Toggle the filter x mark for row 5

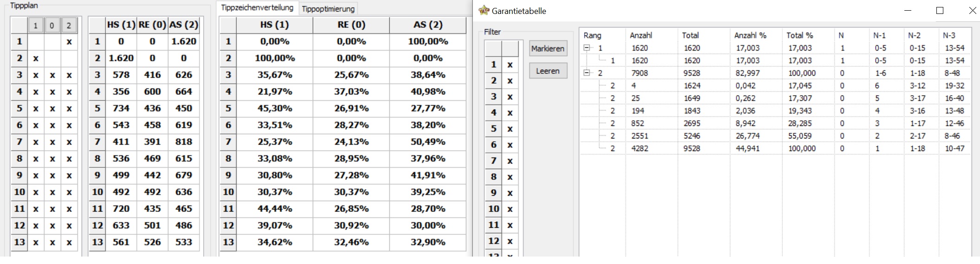tap(510, 129)
